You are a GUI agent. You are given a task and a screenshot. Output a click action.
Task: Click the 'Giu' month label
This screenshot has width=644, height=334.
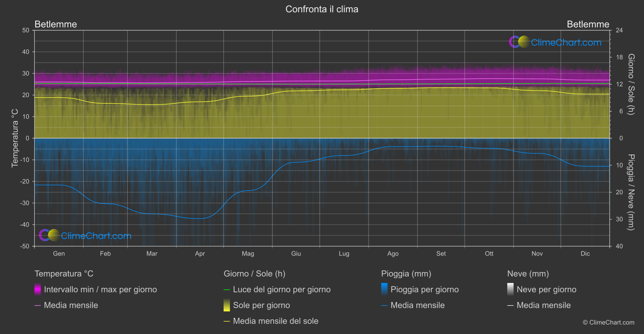296,253
